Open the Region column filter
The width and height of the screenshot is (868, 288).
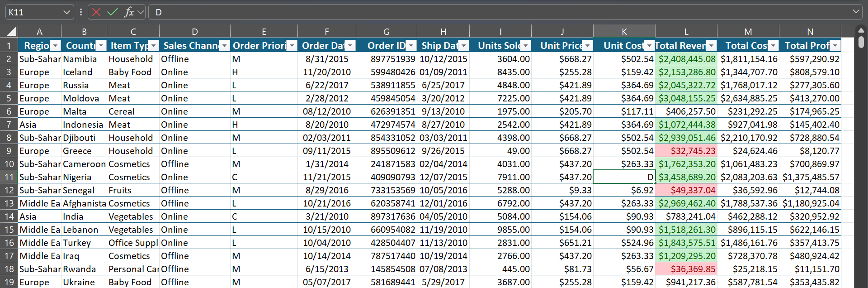55,46
